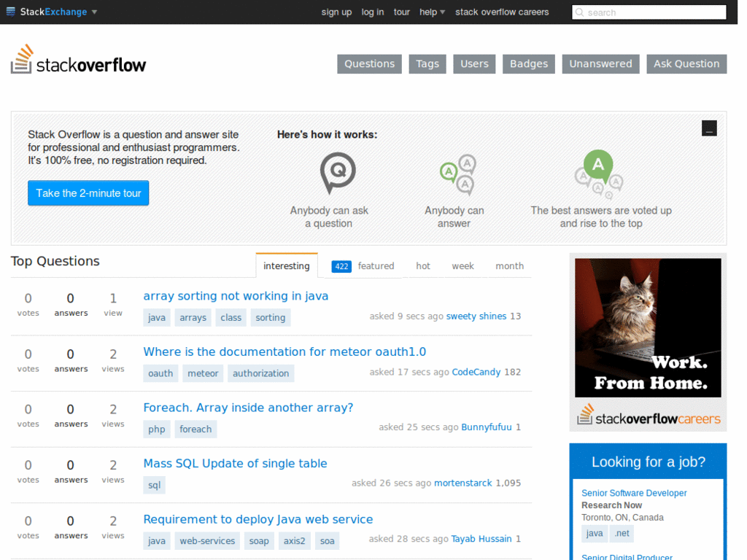Click 'Looking for a job?' header
Image resolution: width=747 pixels, height=560 pixels.
pyautogui.click(x=649, y=462)
